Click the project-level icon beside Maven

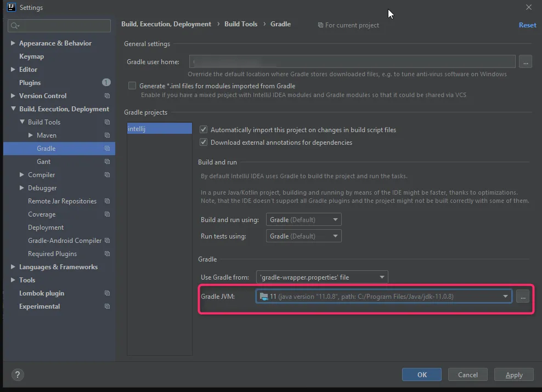tap(107, 135)
